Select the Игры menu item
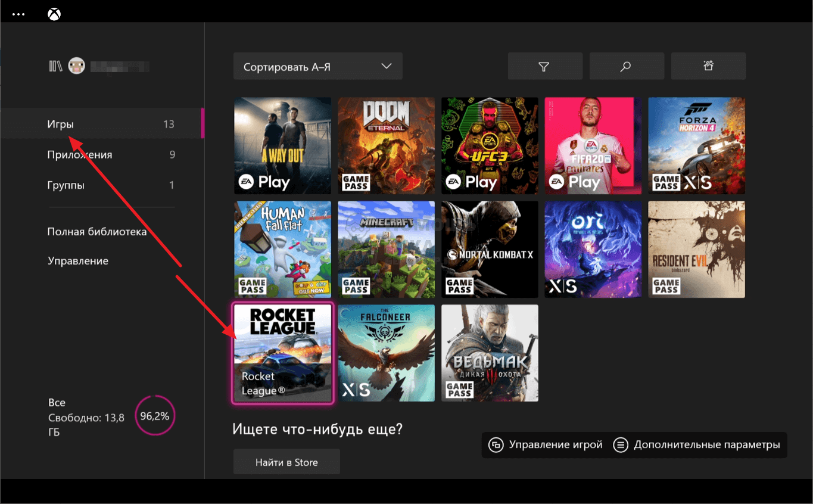The image size is (813, 504). pos(102,124)
